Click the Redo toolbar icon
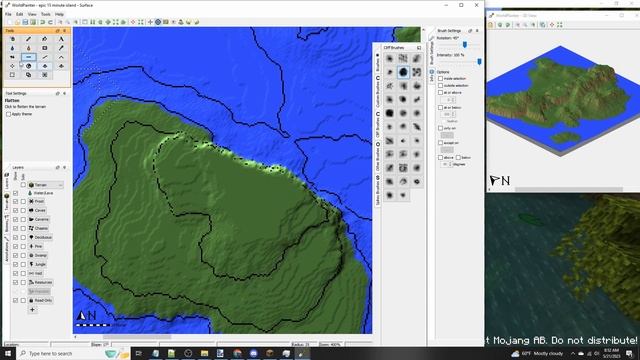The width and height of the screenshot is (640, 360). (x=50, y=22)
